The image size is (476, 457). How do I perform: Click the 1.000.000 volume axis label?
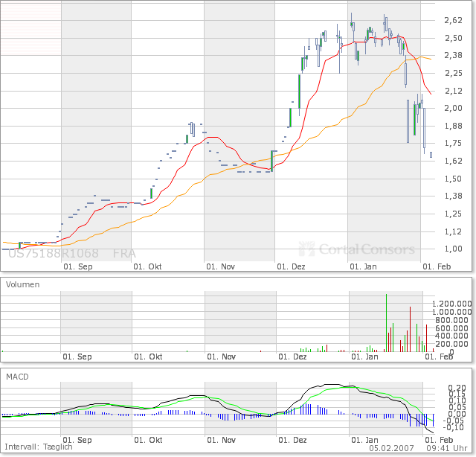click(451, 312)
